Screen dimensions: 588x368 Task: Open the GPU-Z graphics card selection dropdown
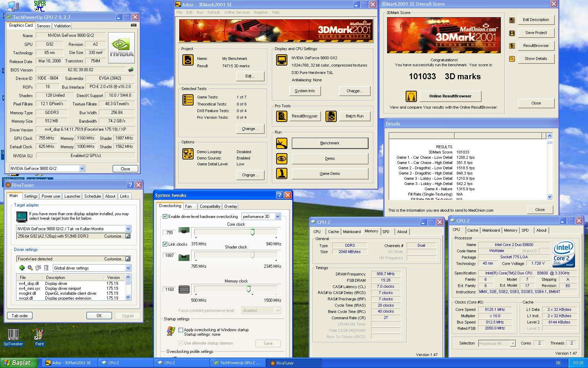[82, 169]
